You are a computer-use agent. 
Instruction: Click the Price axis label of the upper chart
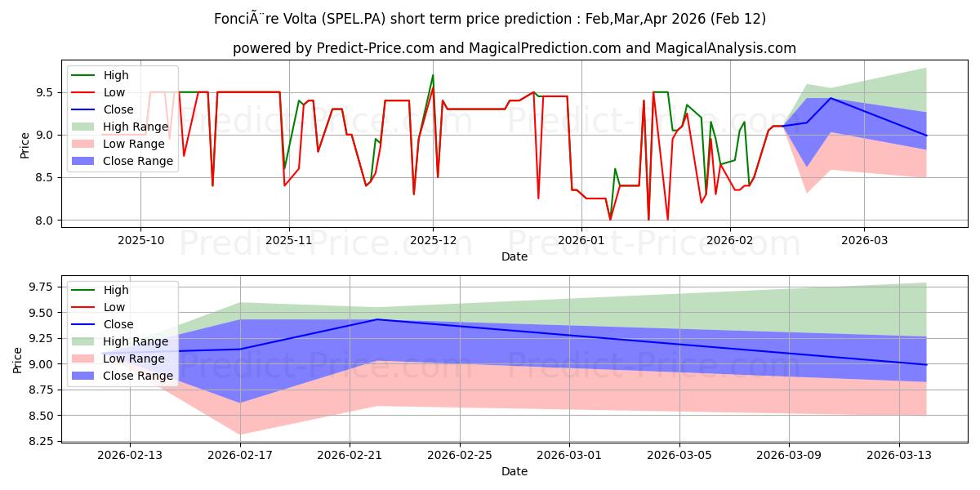point(25,144)
